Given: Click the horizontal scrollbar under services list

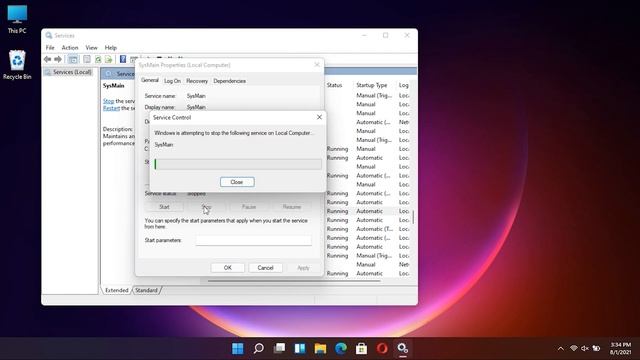Looking at the screenshot, I should click(294, 281).
